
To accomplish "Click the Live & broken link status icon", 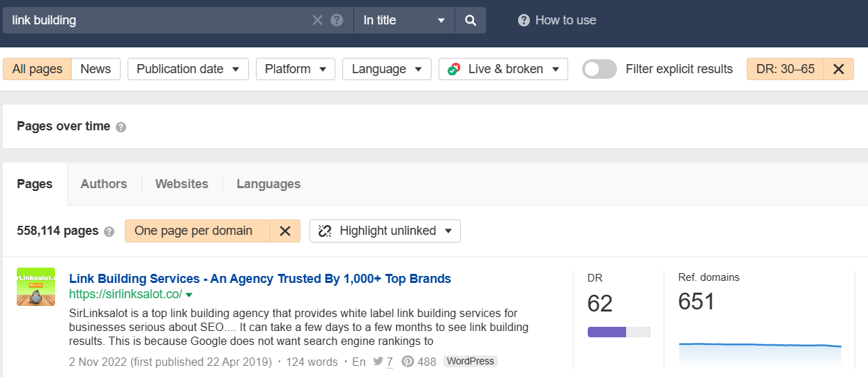I will [454, 69].
